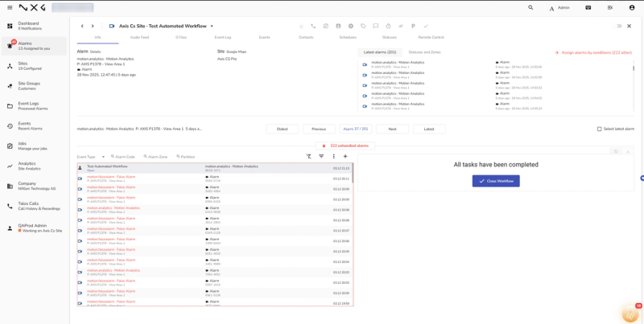
Task: Open the comment bubble icon in toolbar
Action: pyautogui.click(x=375, y=26)
